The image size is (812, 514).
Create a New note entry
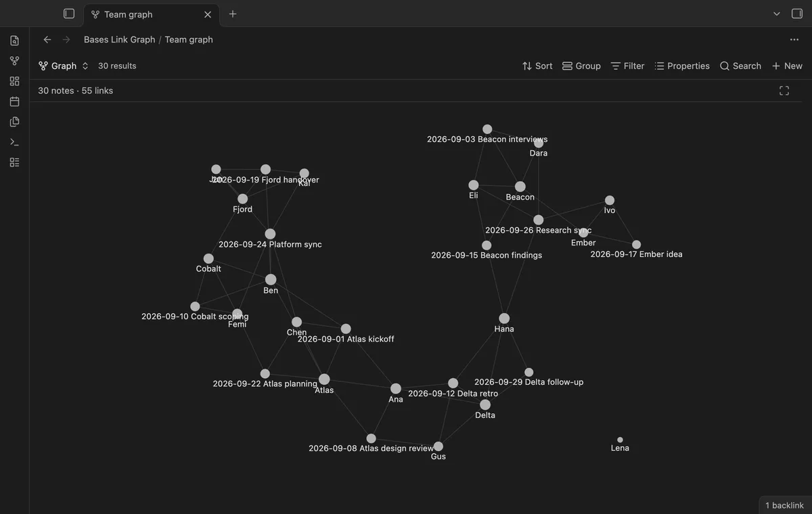[787, 66]
